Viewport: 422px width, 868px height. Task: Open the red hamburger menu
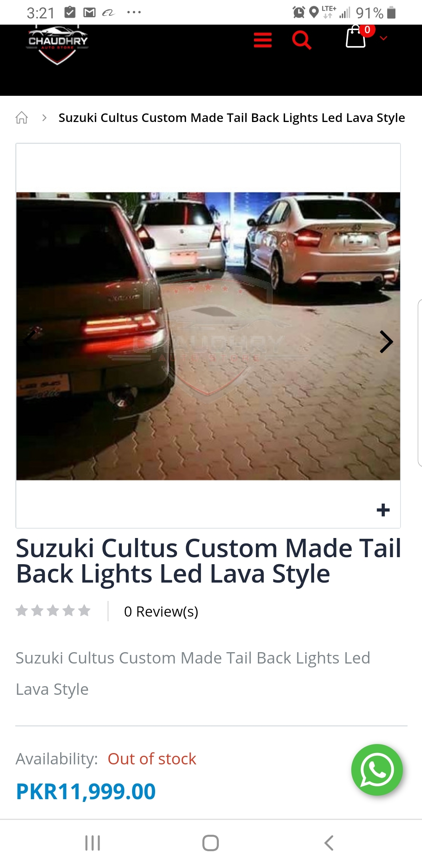263,40
